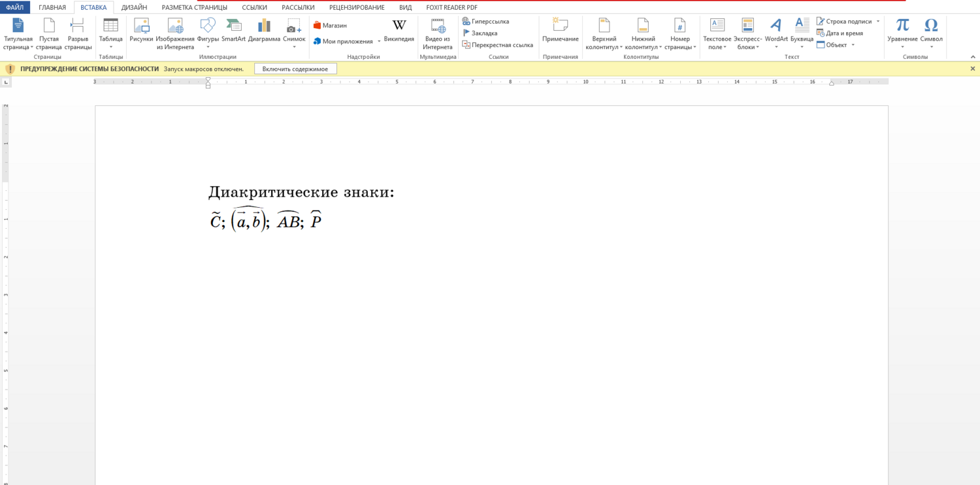
Task: Click the Включить содержимое button
Action: click(x=295, y=69)
